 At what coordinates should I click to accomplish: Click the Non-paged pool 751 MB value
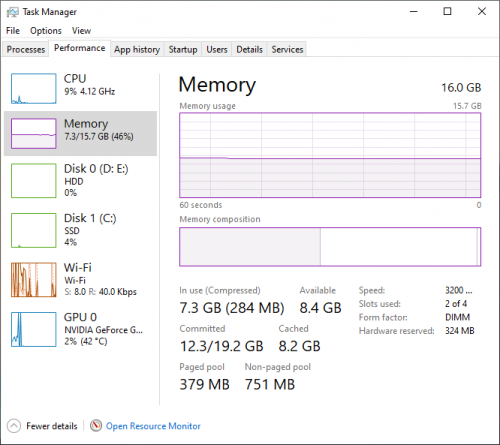pyautogui.click(x=270, y=384)
